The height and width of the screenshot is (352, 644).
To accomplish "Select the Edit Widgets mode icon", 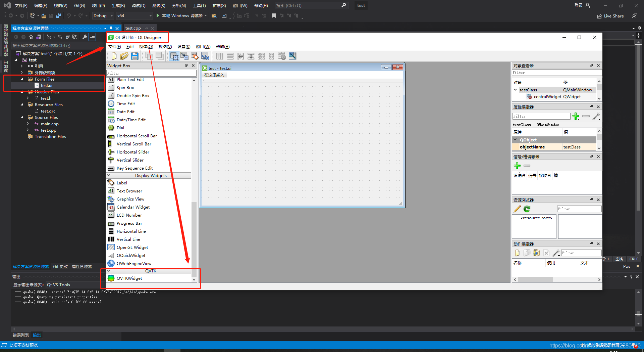I will pos(174,56).
